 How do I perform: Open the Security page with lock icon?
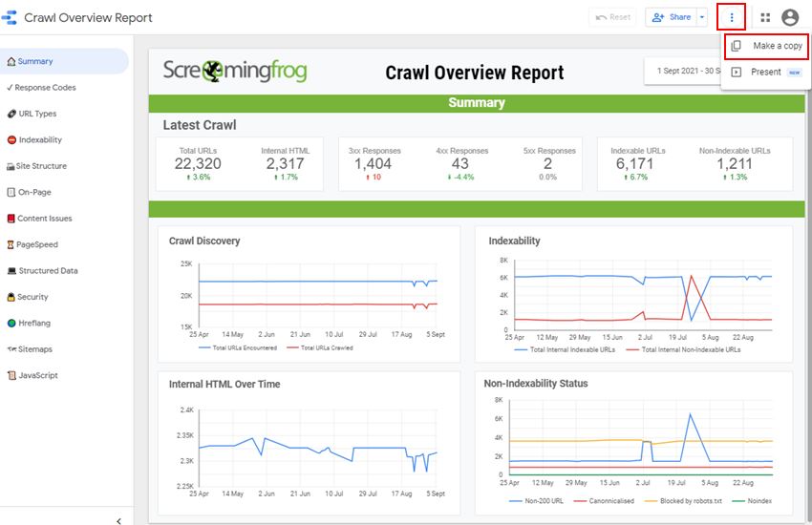pyautogui.click(x=28, y=297)
